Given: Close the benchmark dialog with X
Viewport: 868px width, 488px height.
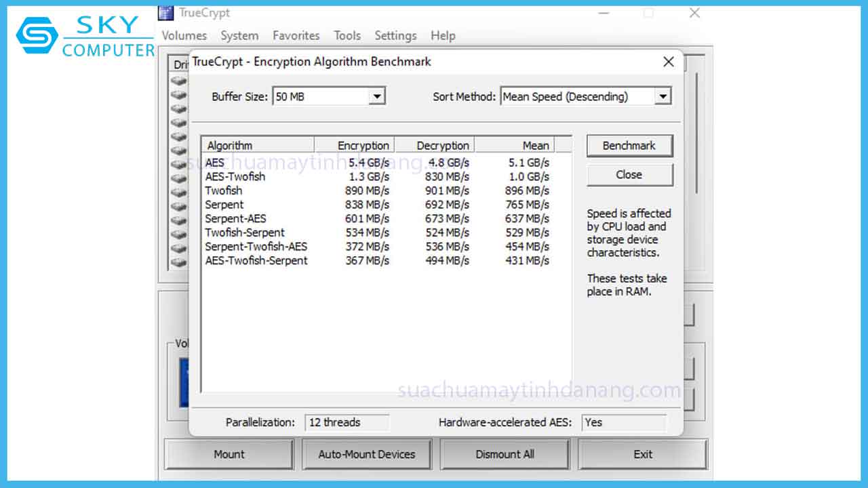Looking at the screenshot, I should tap(669, 62).
